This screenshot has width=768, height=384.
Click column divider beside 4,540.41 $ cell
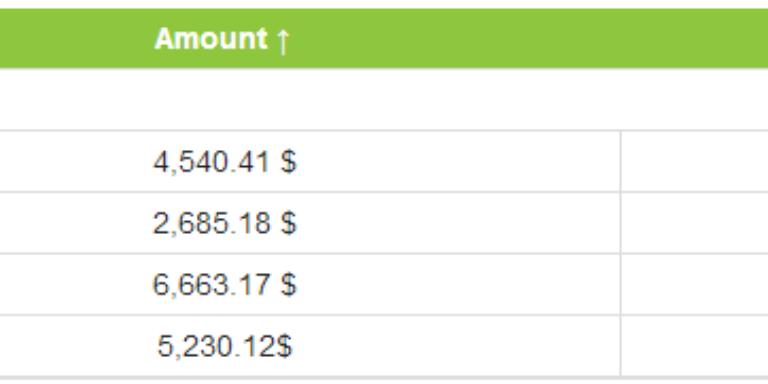[x=621, y=162]
